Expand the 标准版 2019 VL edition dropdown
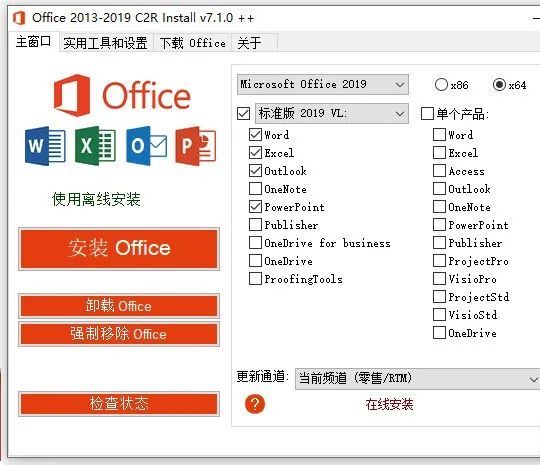The image size is (540, 465). [332, 113]
